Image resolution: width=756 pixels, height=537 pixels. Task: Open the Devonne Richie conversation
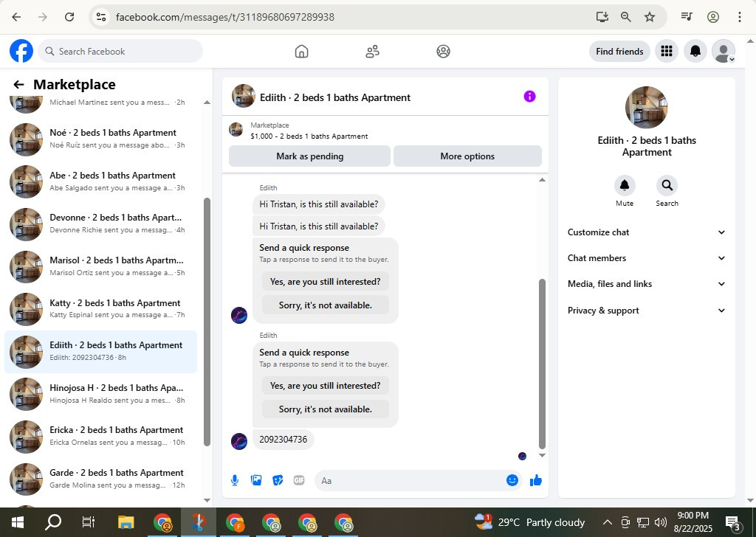(x=100, y=224)
